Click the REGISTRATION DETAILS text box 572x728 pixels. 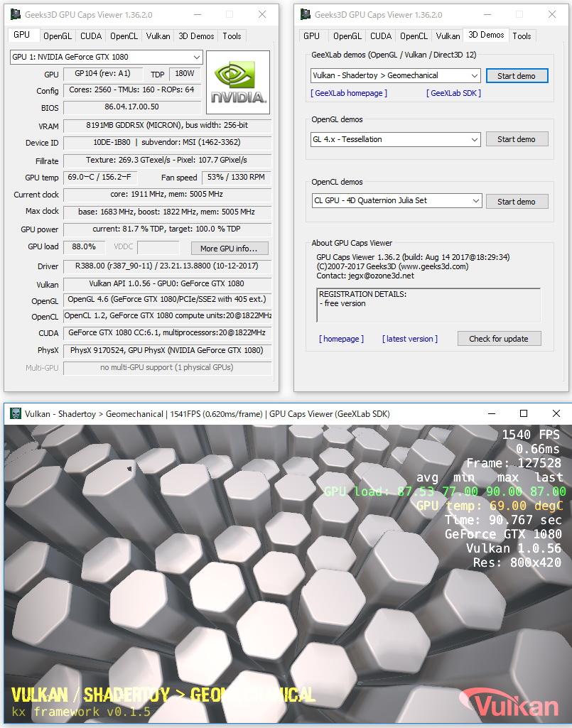428,305
